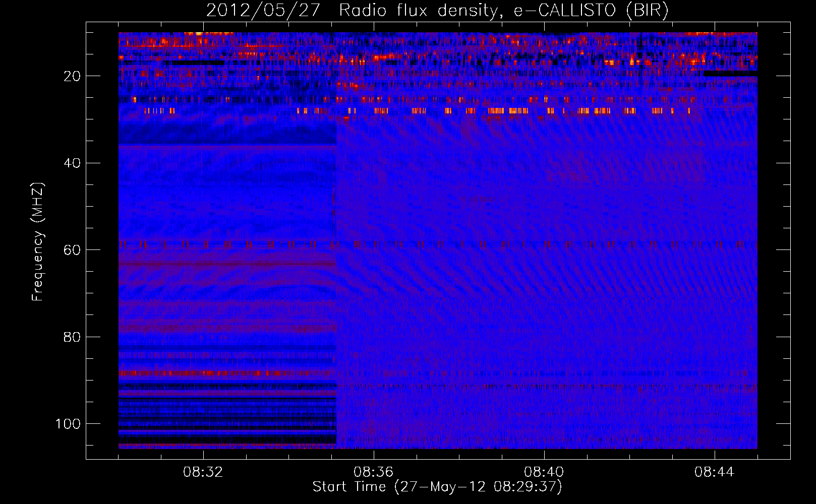Click the 60 MHz frequency tick label

(x=72, y=250)
